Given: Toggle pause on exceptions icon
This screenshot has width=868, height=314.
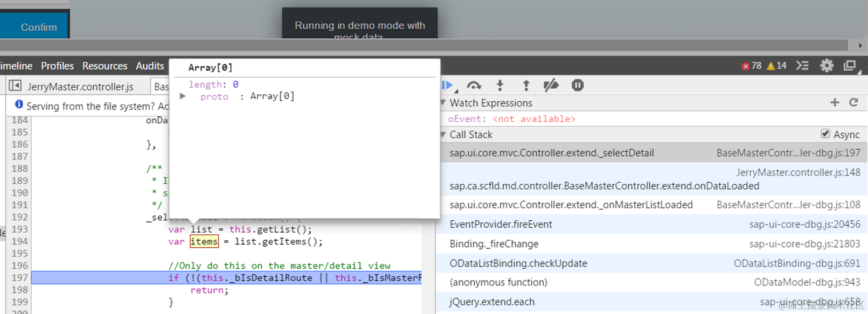Looking at the screenshot, I should click(578, 85).
